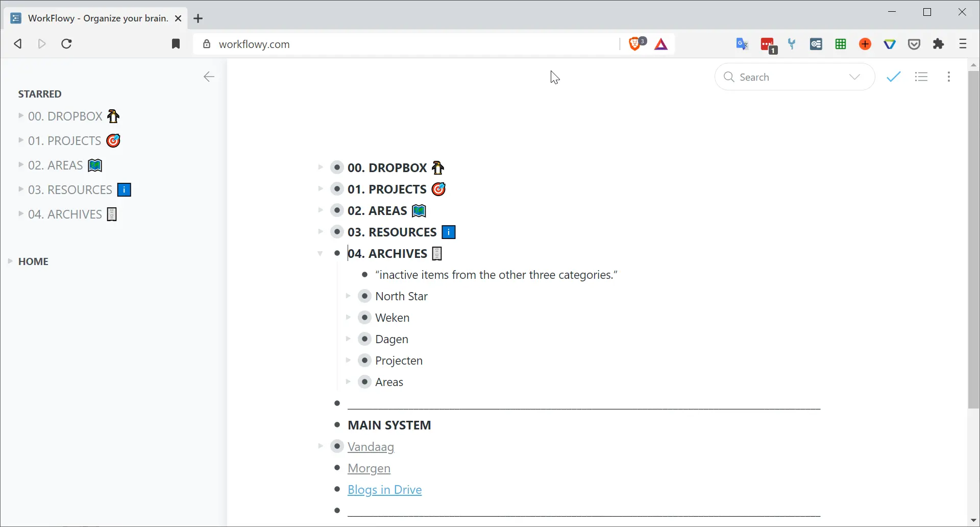980x527 pixels.
Task: Bookmark this page with the bookmark icon
Action: 176,44
